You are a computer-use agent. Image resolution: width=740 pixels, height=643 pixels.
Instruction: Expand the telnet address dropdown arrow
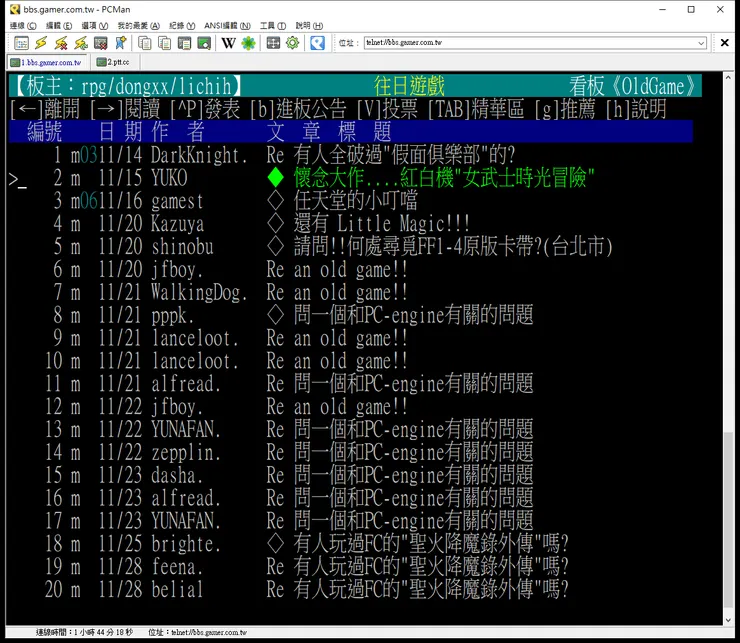click(x=701, y=43)
